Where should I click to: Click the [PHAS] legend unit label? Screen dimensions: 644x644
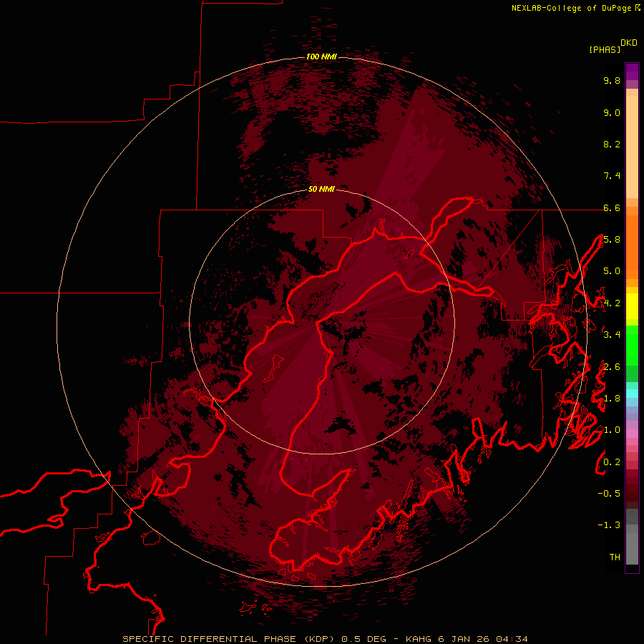[x=605, y=50]
